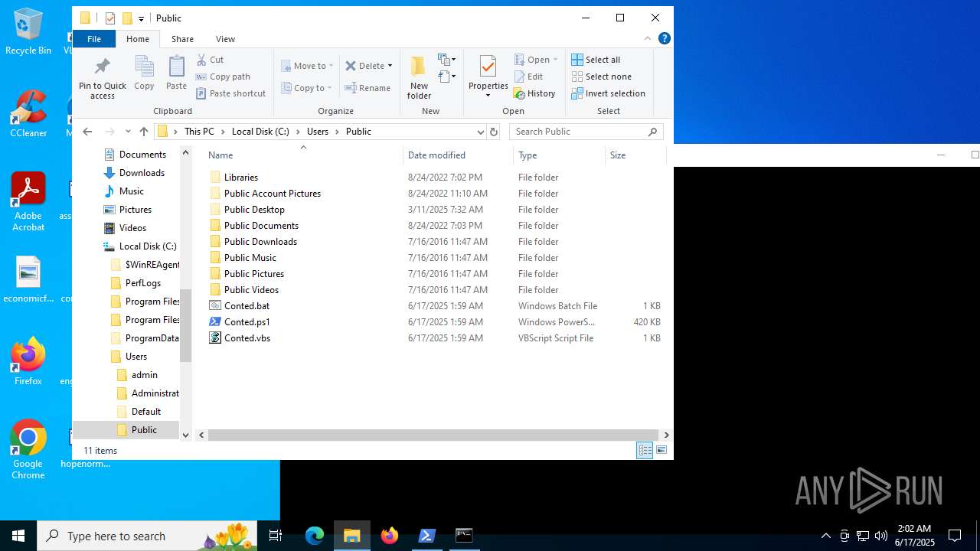
Task: Click Edit in Open group
Action: tap(528, 77)
